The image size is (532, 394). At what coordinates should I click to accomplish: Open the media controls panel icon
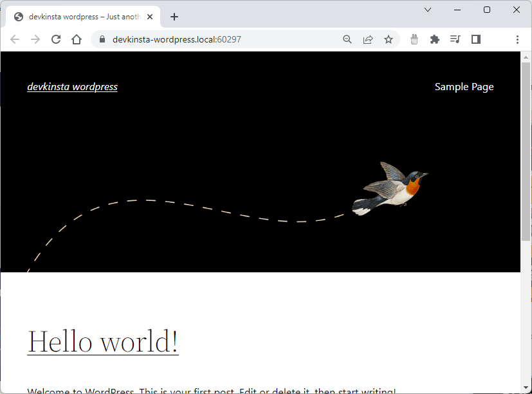tap(455, 39)
